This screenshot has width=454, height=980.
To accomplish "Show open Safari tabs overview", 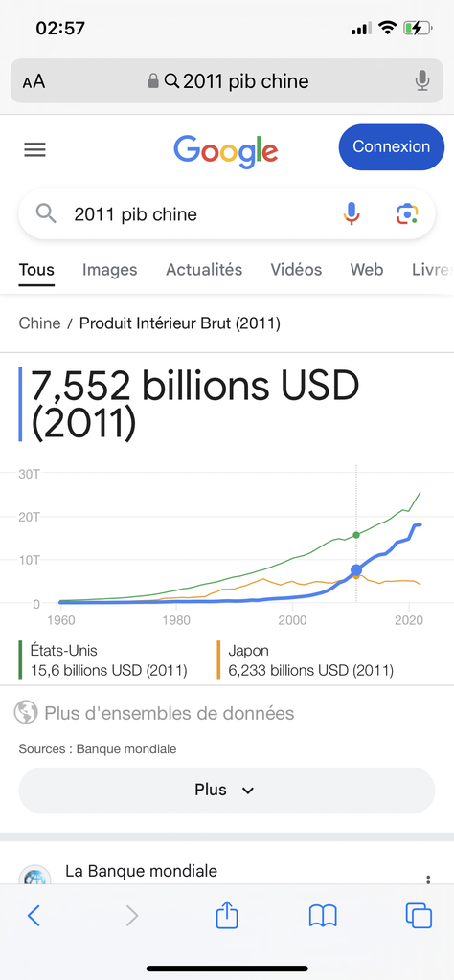I will (419, 916).
